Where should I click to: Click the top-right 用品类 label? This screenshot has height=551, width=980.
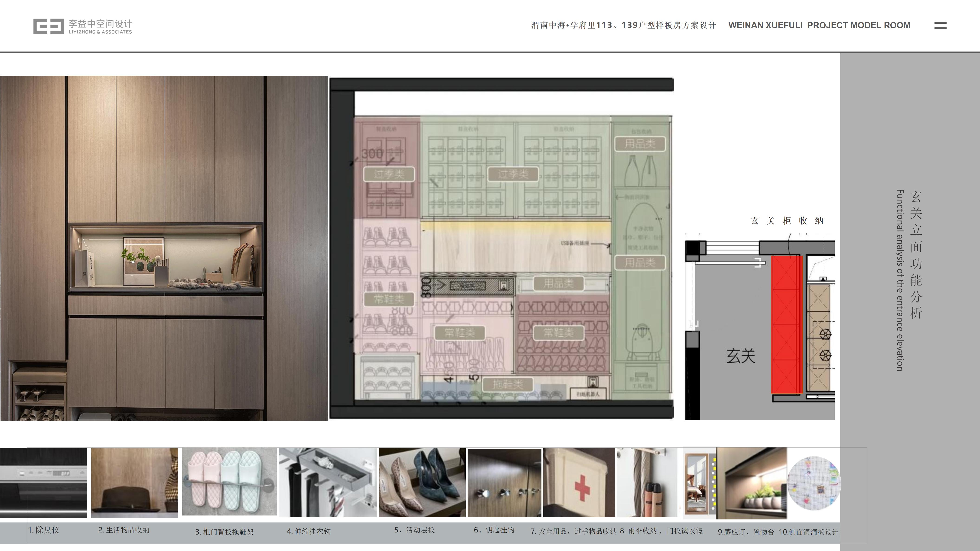tap(640, 144)
